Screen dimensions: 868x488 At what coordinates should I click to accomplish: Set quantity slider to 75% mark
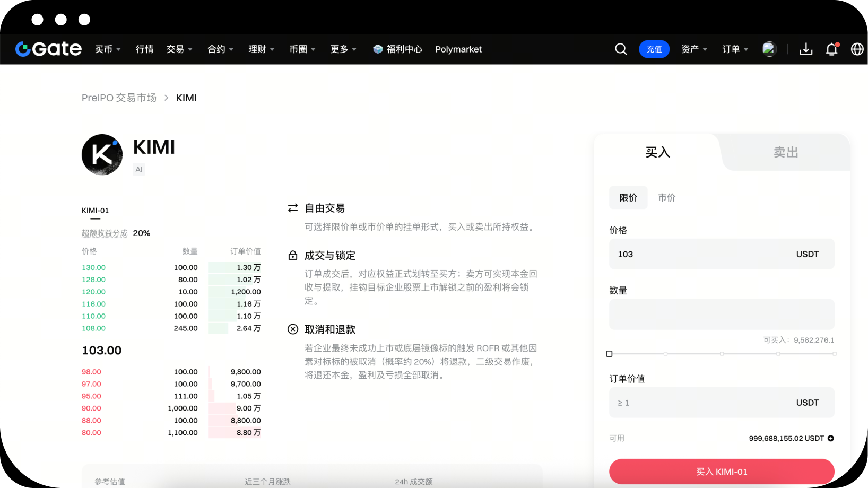click(778, 354)
